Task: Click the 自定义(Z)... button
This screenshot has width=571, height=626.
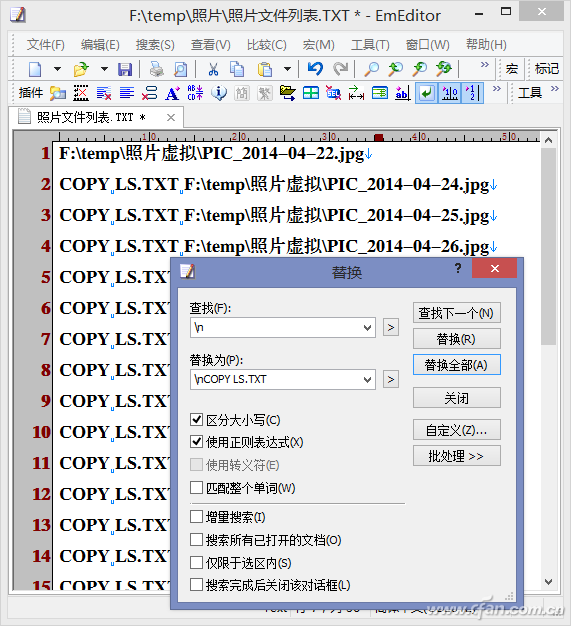Action: [x=456, y=430]
